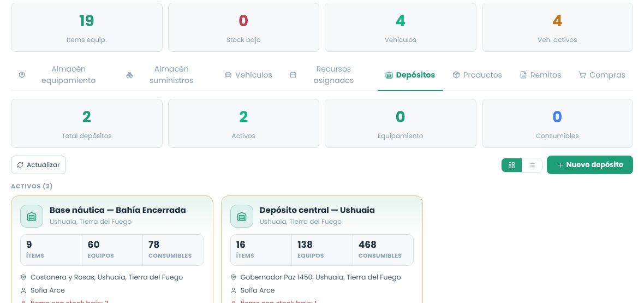
Task: Click the ACTIVOS (2) section heading
Action: [x=32, y=186]
